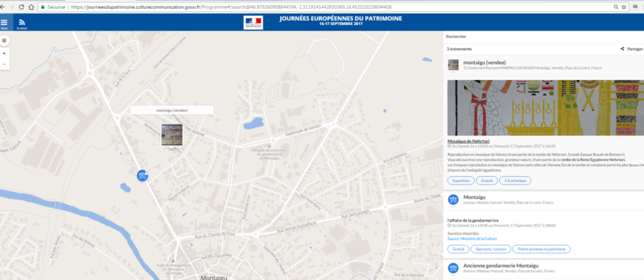Select the 1 % artistique tag

tap(515, 181)
